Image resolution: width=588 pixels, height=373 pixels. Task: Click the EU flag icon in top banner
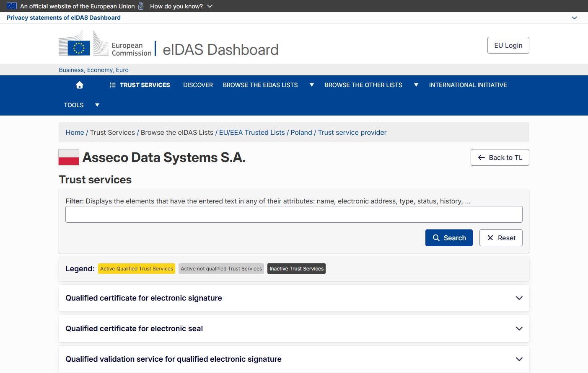[x=12, y=6]
